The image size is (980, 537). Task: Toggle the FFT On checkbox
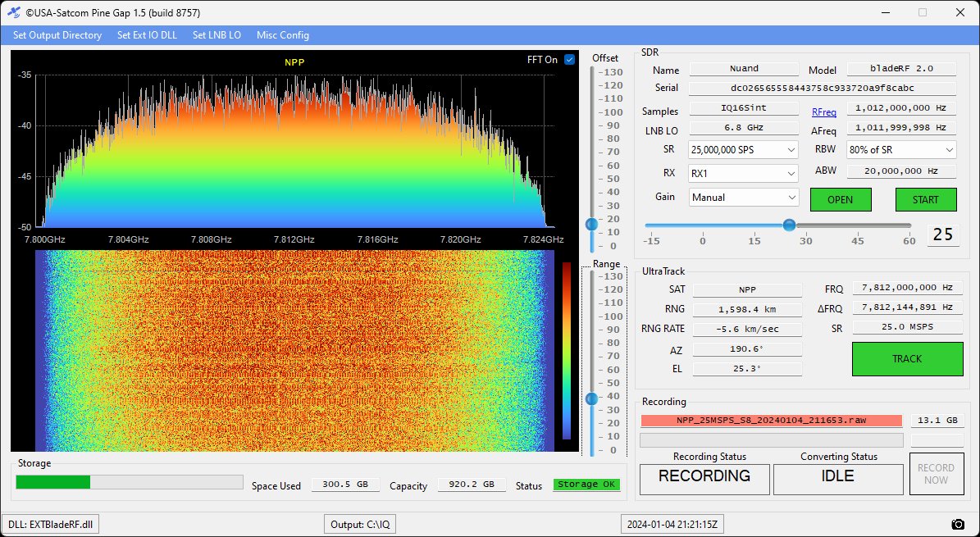click(570, 59)
